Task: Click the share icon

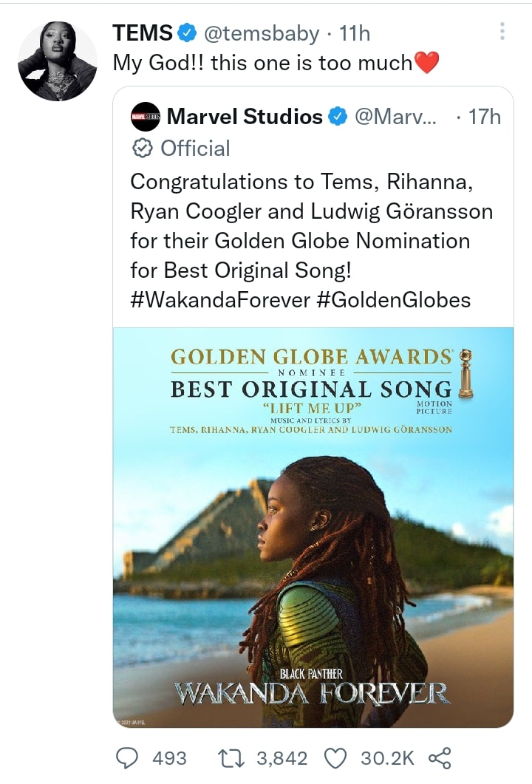Action: pos(440,758)
